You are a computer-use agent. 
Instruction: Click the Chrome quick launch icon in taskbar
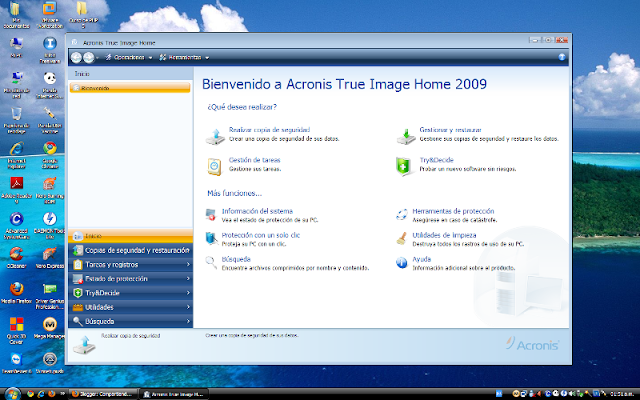click(x=30, y=394)
